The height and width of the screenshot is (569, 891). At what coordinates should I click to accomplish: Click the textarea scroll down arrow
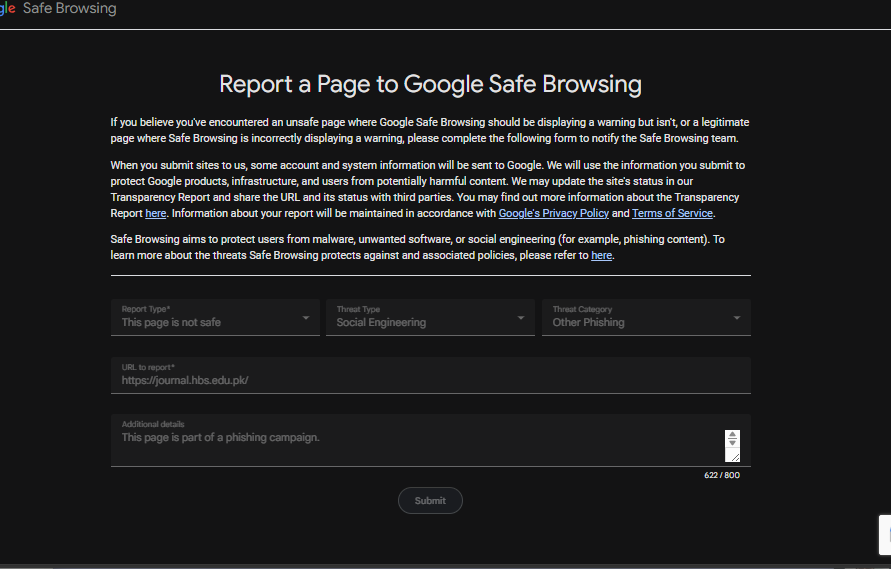tap(732, 442)
